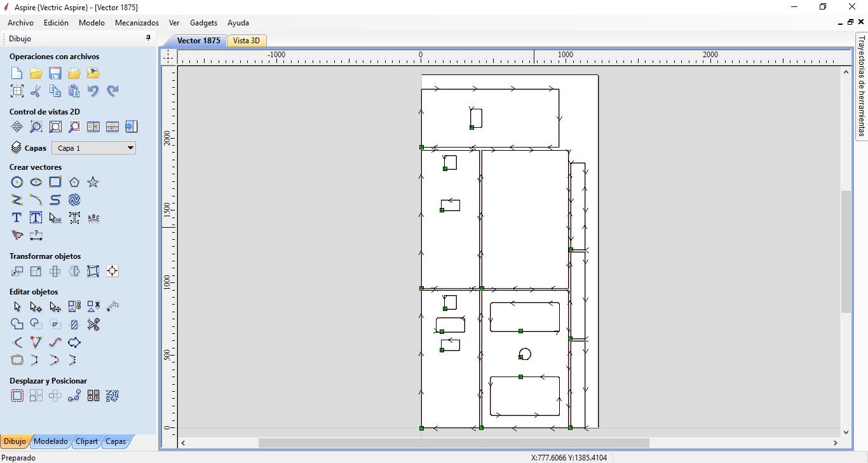The width and height of the screenshot is (868, 463).
Task: Open the Trayectorias de herramientas panel
Action: (x=862, y=89)
